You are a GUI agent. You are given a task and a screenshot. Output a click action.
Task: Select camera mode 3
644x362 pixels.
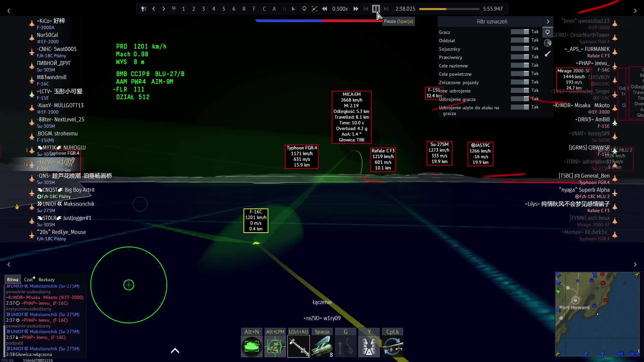(204, 9)
